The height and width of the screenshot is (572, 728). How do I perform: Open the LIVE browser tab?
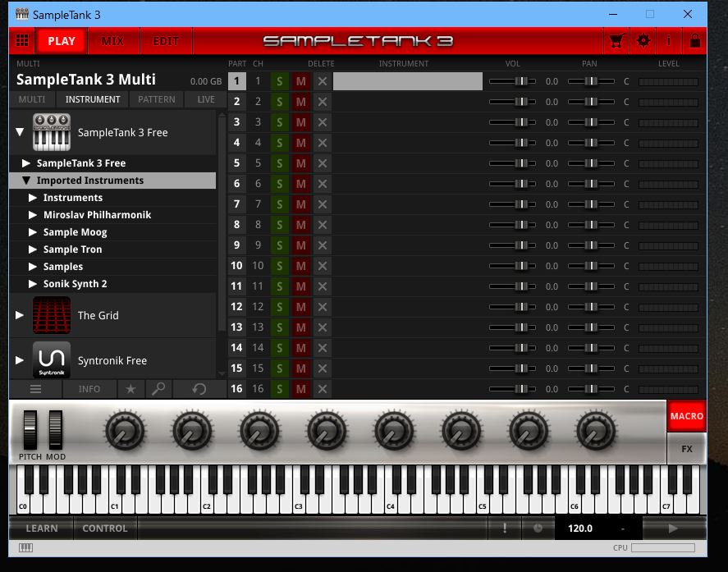pos(206,99)
